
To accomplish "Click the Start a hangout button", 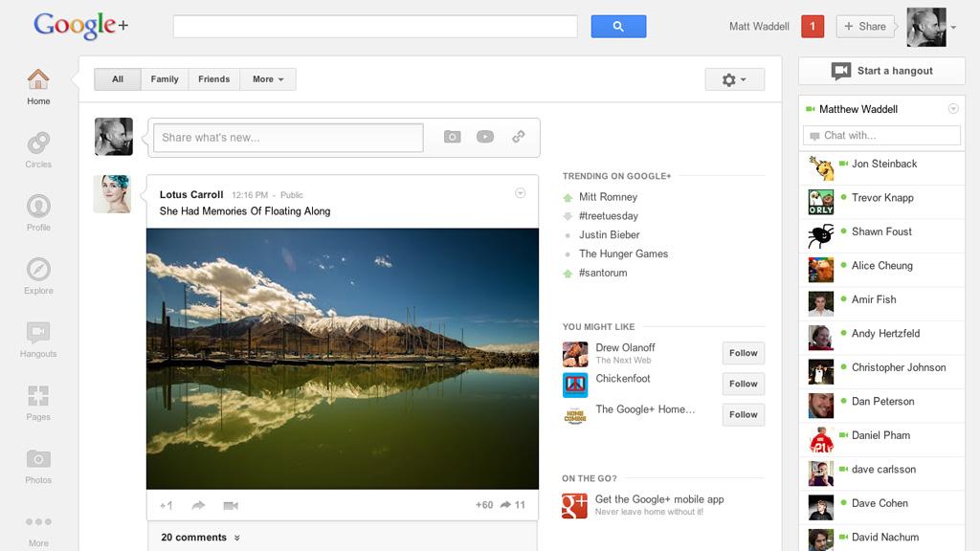I will [881, 71].
